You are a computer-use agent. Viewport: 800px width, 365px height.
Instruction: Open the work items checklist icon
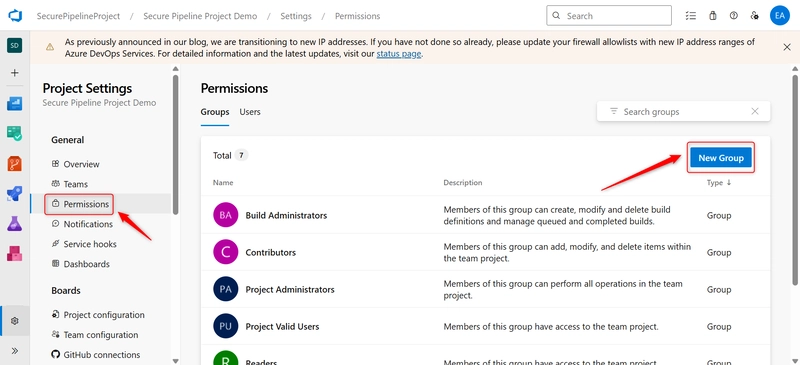(691, 16)
